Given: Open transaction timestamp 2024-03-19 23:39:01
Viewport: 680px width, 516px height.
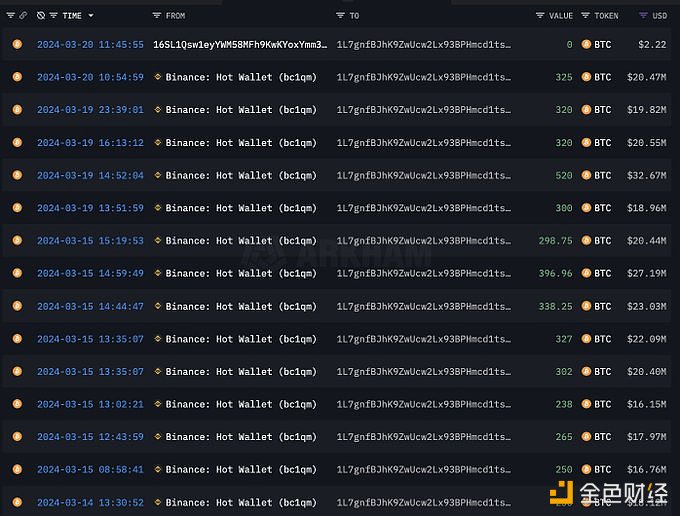Looking at the screenshot, I should point(90,110).
